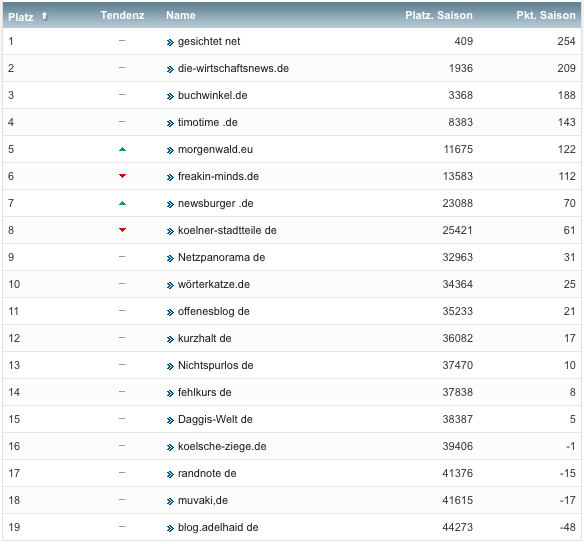This screenshot has height=544, width=584.
Task: Sort by the Tendenz column header
Action: [x=122, y=15]
